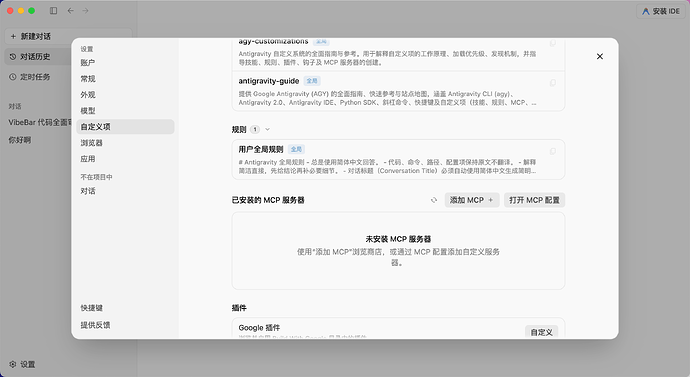Toggle the sidebar panel icon

click(53, 11)
